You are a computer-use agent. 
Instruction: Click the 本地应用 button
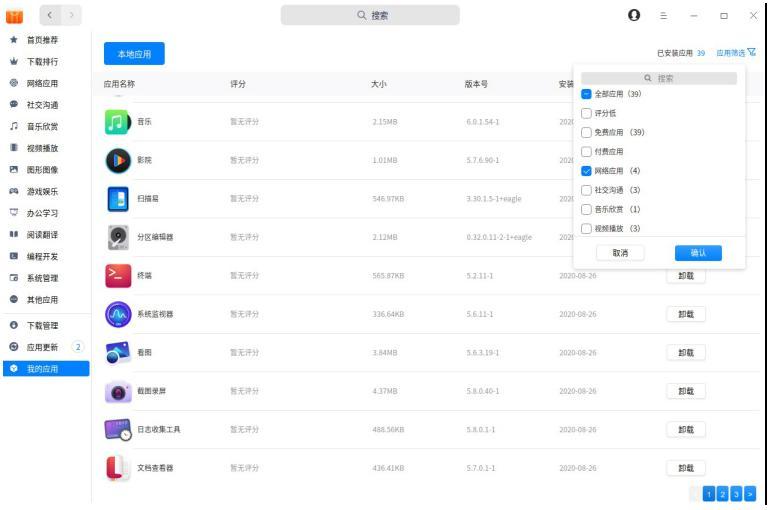point(134,54)
